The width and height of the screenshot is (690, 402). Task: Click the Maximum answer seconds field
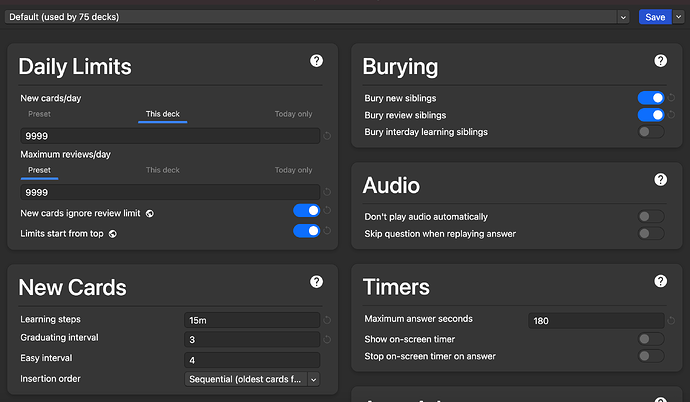coord(596,321)
